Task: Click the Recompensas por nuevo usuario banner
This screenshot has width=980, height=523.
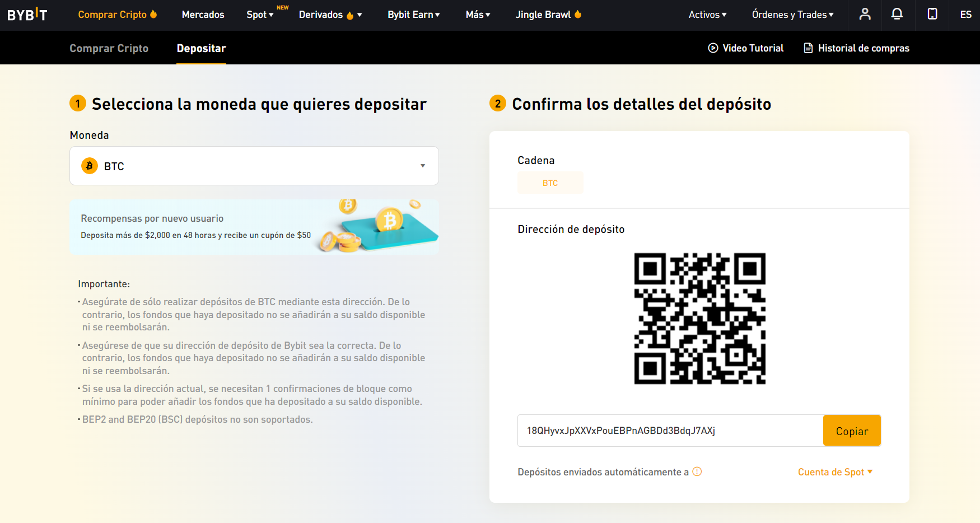Action: (254, 227)
